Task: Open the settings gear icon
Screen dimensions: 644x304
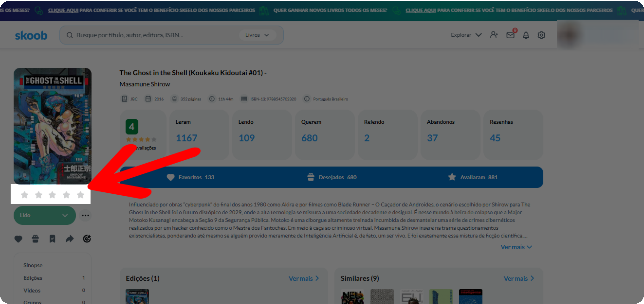Action: click(x=541, y=35)
